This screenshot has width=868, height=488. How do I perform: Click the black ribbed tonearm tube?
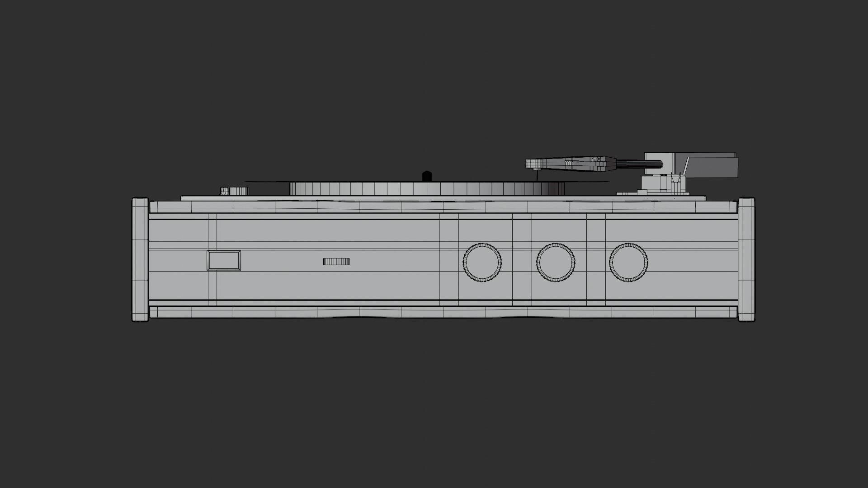pos(640,164)
